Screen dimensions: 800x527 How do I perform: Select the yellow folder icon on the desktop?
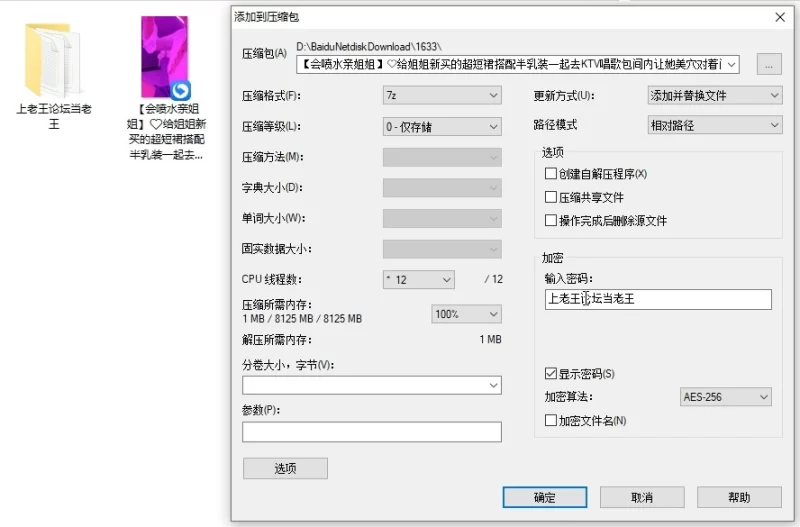54,60
